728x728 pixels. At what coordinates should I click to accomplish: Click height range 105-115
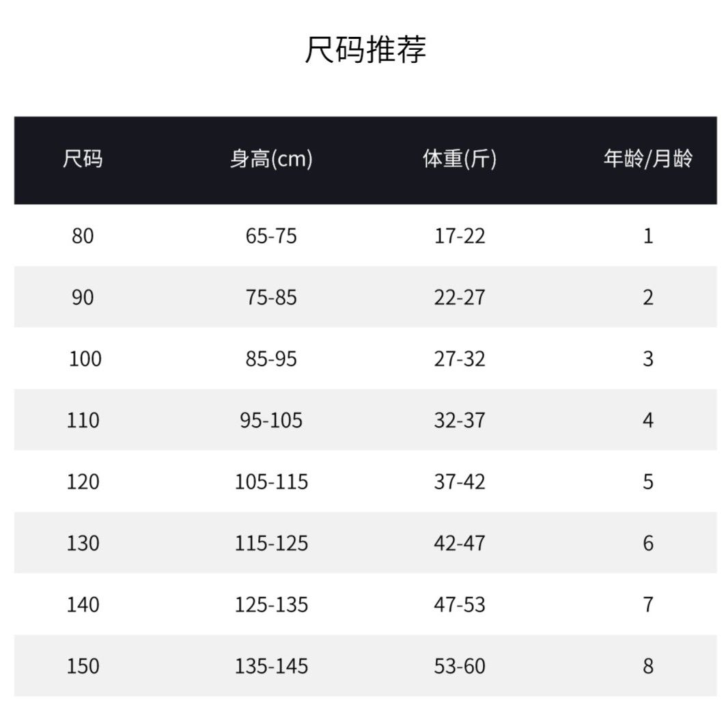pyautogui.click(x=271, y=481)
